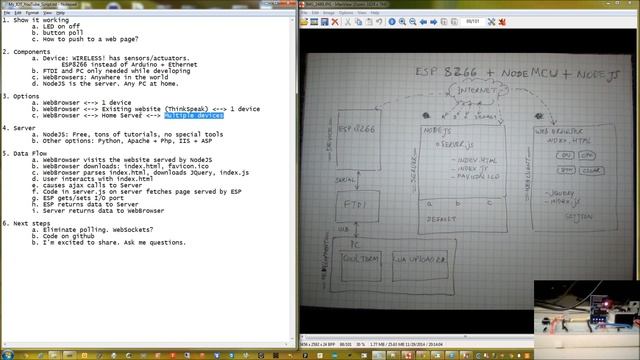Open IrfanView Help menu

pos(375,13)
